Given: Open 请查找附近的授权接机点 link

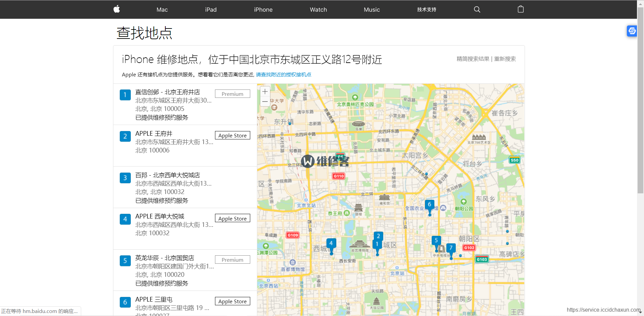Looking at the screenshot, I should coord(283,74).
